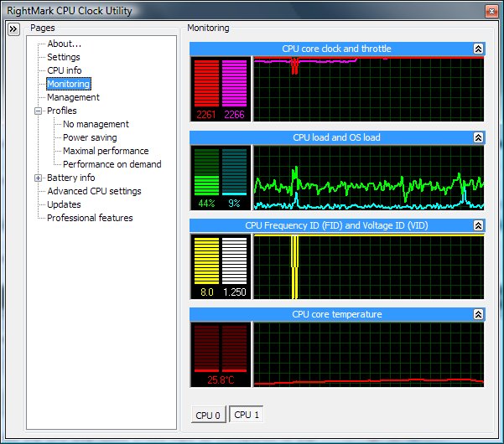Open the About... page
504x444 pixels.
64,44
